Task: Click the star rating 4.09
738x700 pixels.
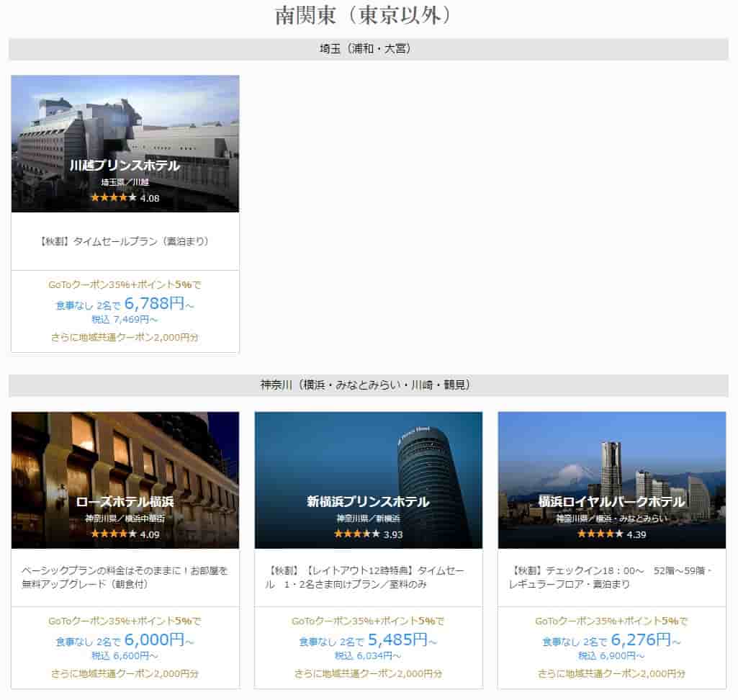Action: coord(125,534)
